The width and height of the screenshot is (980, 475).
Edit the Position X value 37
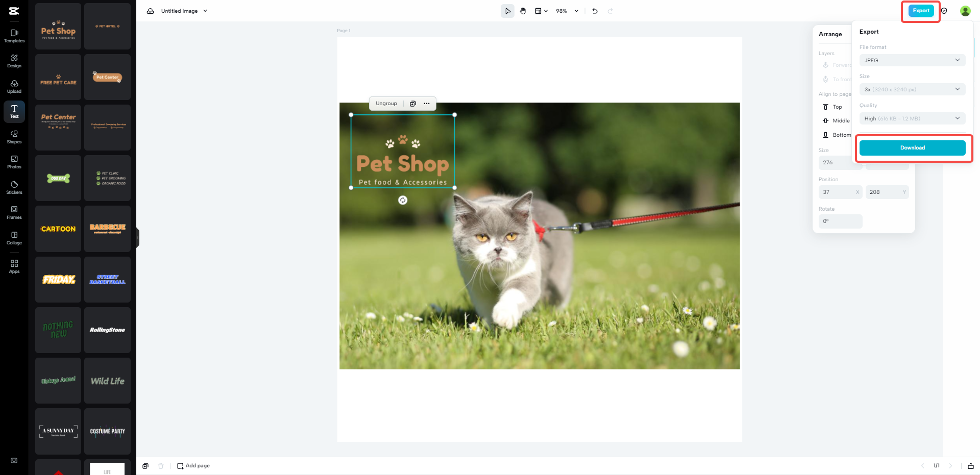click(840, 192)
